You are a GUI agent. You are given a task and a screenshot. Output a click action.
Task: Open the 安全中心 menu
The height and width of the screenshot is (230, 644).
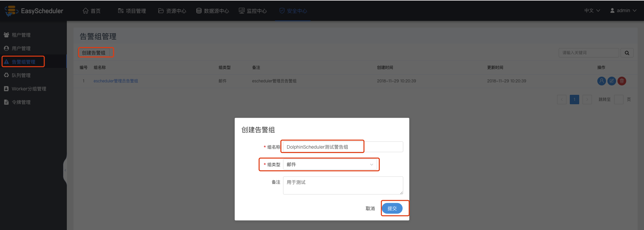(293, 11)
